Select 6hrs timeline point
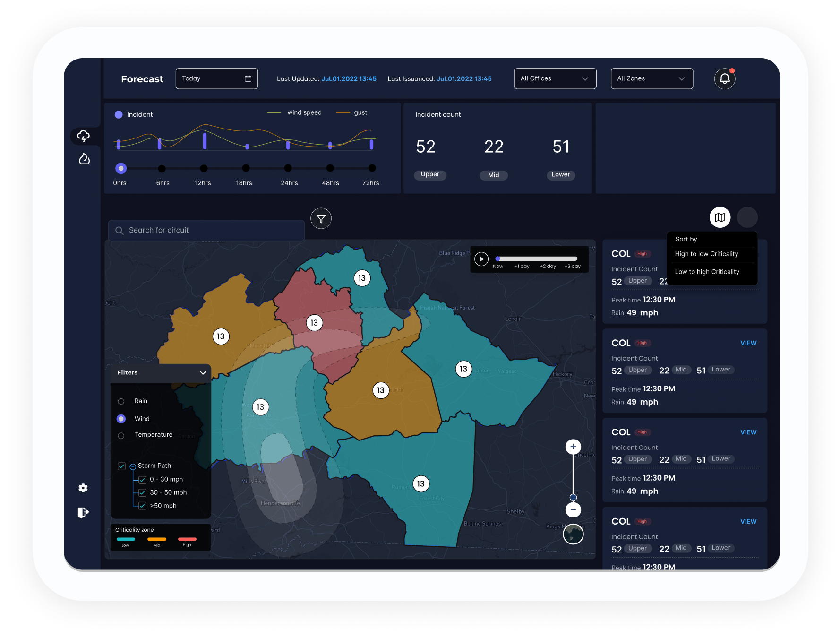The height and width of the screenshot is (638, 840). click(x=162, y=169)
